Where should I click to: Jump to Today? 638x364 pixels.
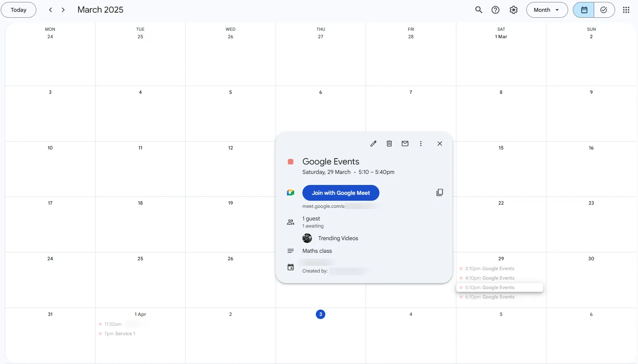tap(19, 10)
